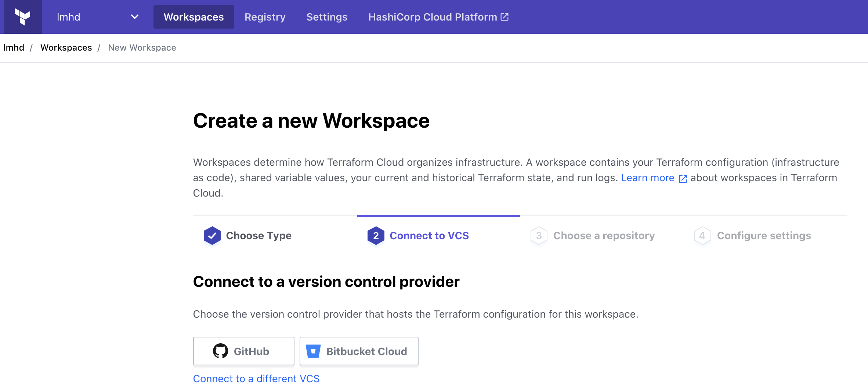Screen dimensions: 868x391
Task: Click the hexagon icon for Configure settings step
Action: [702, 235]
